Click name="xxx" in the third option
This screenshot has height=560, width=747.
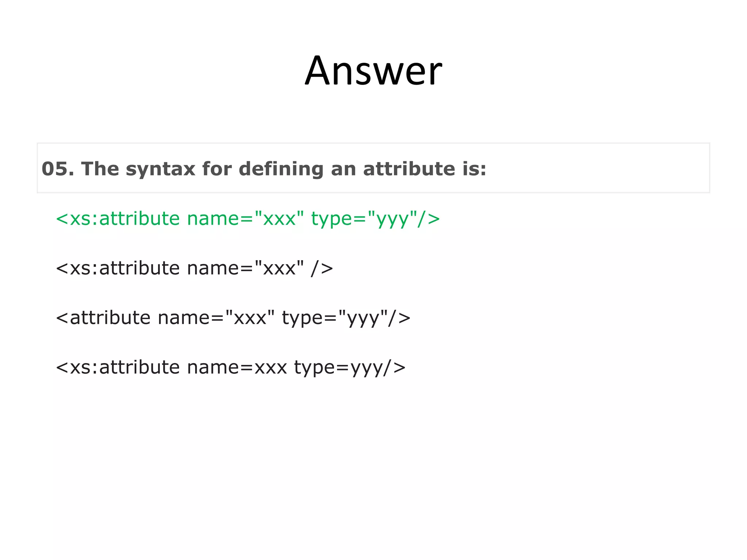click(216, 318)
